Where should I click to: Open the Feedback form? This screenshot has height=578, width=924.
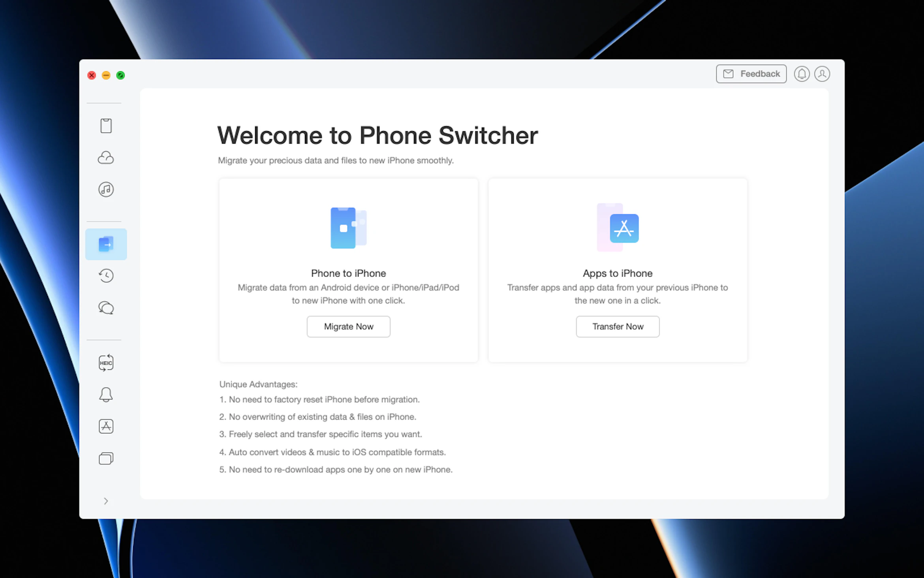[751, 74]
